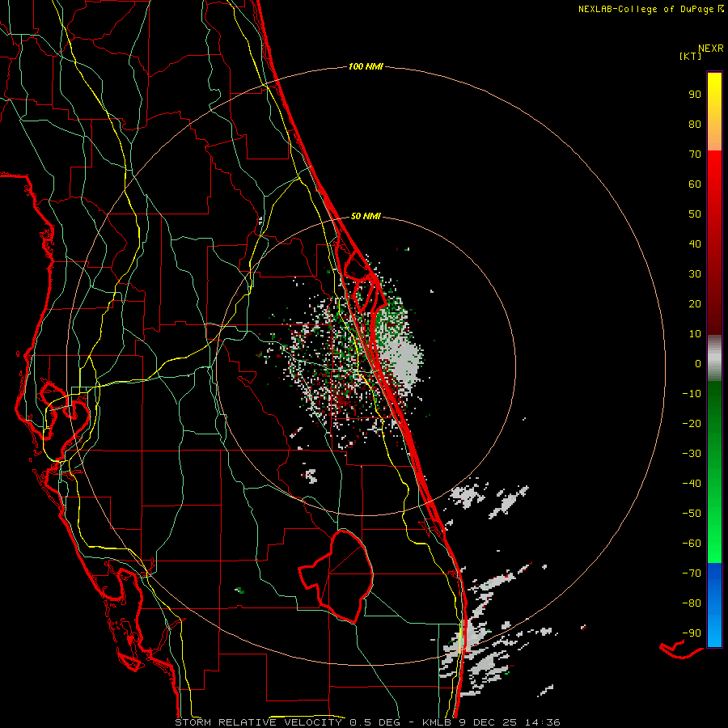The height and width of the screenshot is (728, 728).
Task: Pick the blue band of the color scale
Action: (x=714, y=604)
